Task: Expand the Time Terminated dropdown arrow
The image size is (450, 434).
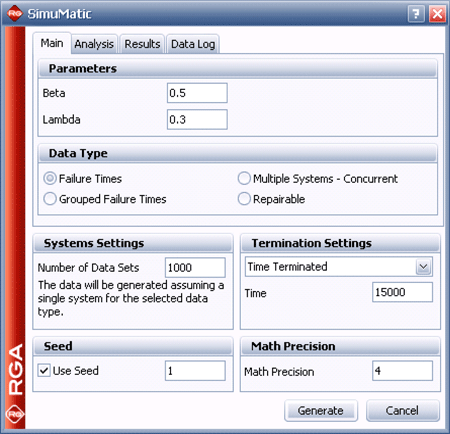Action: coord(424,267)
